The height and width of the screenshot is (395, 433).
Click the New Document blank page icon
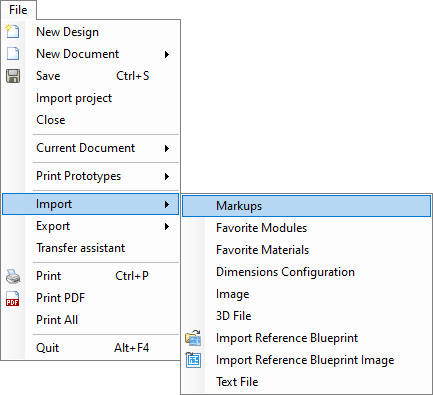(13, 54)
